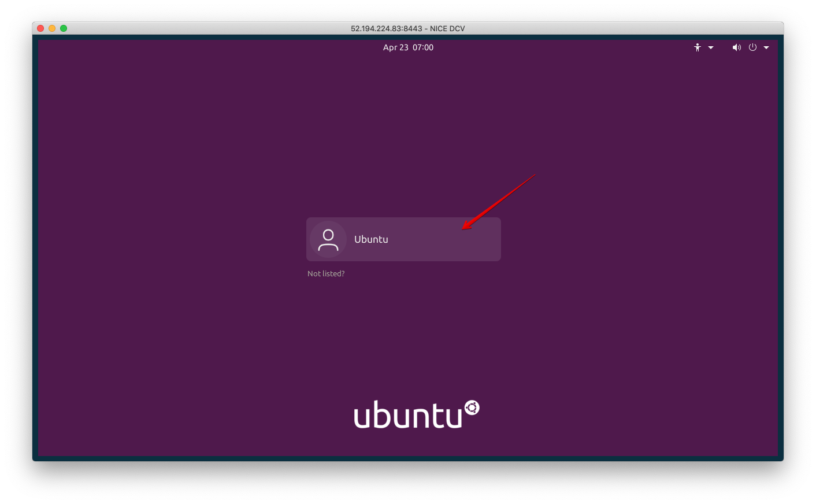Select the universal access icon in the top bar
816x504 pixels.
(697, 47)
